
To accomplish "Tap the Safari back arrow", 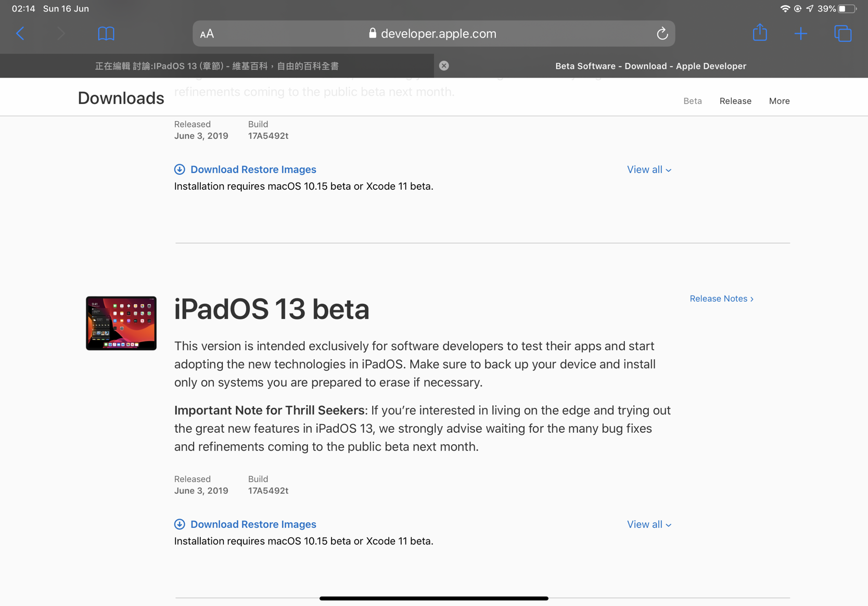I will pyautogui.click(x=20, y=34).
